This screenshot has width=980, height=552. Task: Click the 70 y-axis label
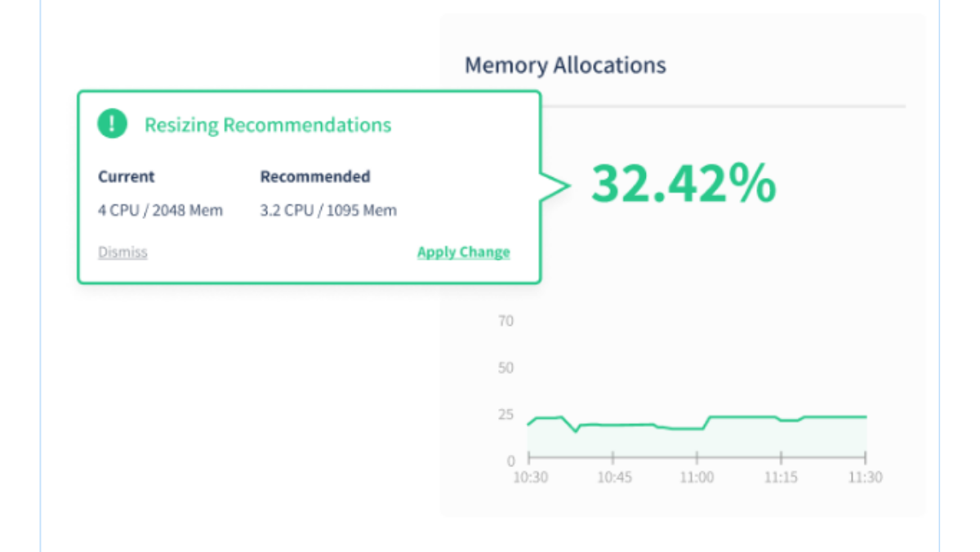pyautogui.click(x=506, y=321)
